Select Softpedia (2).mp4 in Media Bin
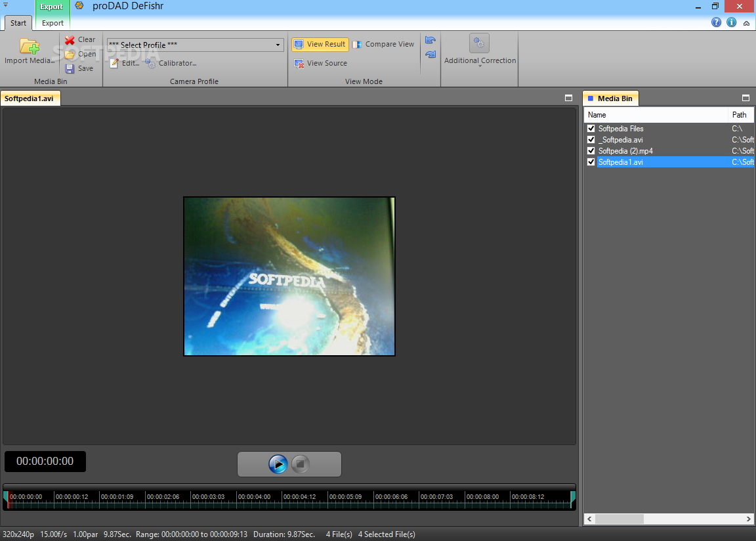 coord(625,151)
